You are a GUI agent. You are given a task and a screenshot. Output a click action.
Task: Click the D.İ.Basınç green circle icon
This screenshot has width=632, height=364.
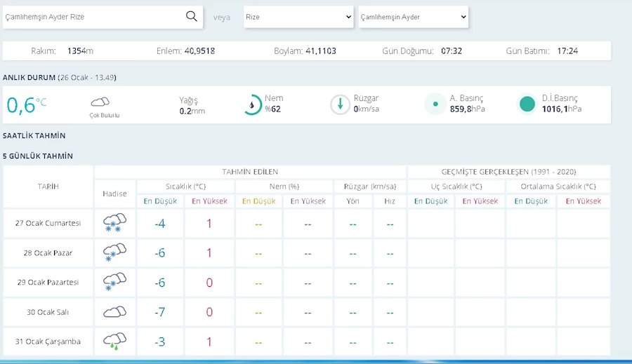click(527, 104)
